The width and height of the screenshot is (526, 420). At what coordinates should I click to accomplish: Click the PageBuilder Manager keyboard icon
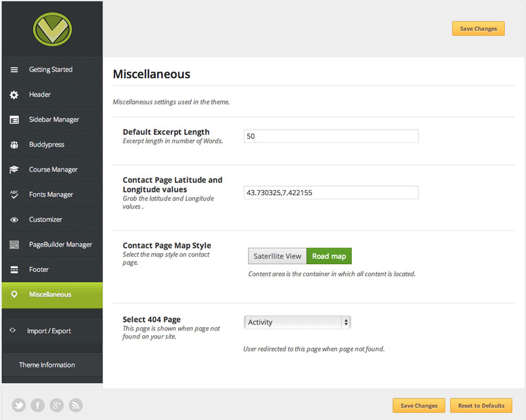(x=14, y=245)
